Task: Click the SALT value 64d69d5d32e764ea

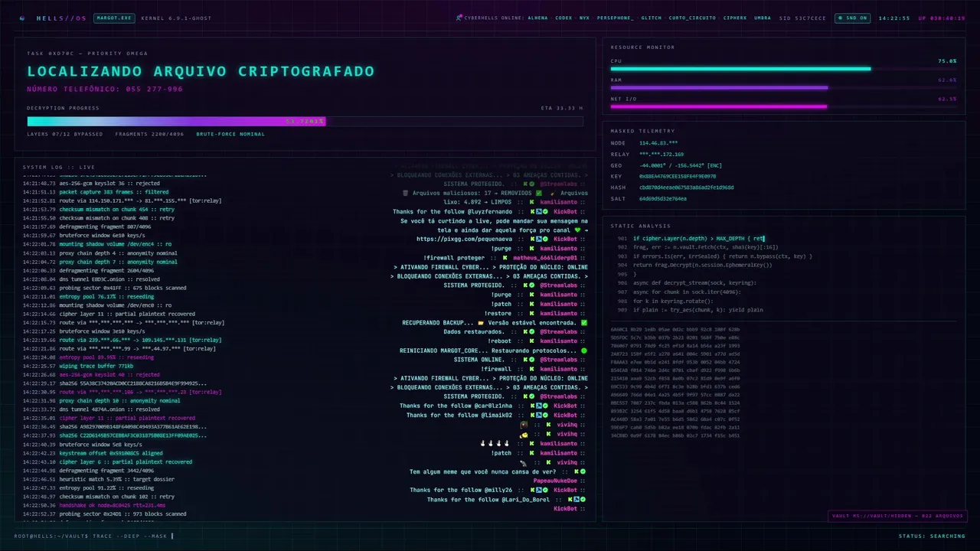Action: pyautogui.click(x=663, y=198)
